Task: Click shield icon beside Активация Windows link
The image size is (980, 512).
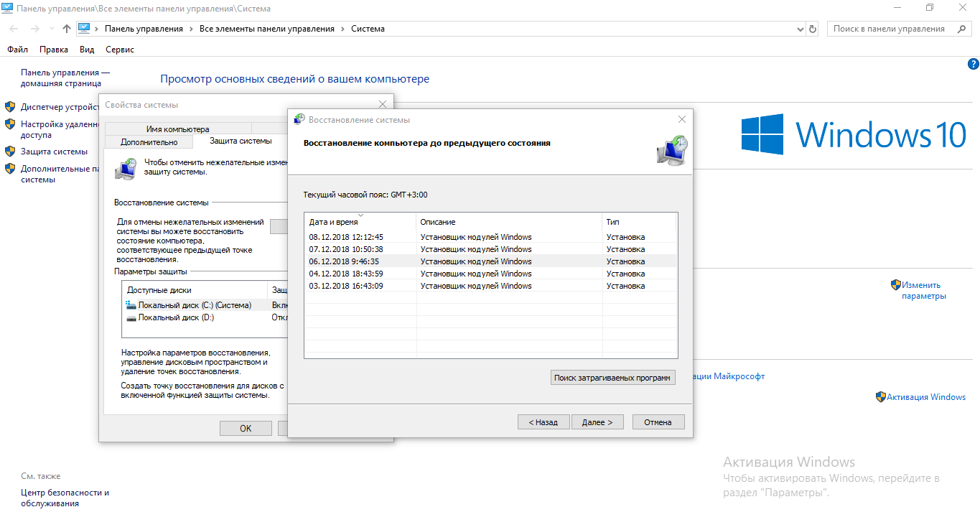Action: pos(881,396)
